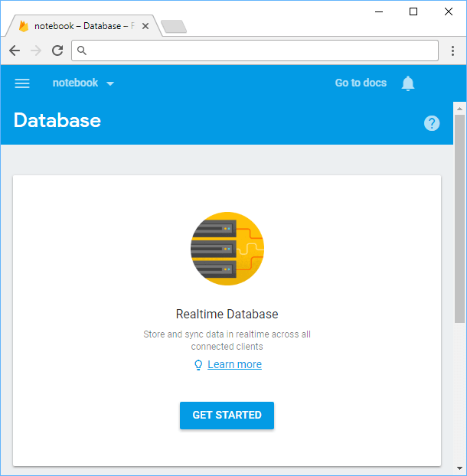Click the help question mark icon

tap(432, 123)
